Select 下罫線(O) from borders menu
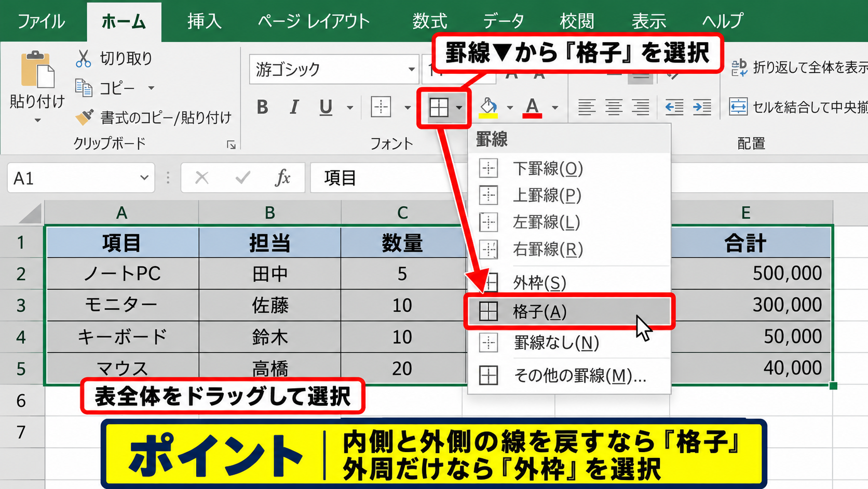The width and height of the screenshot is (868, 489). pos(569,168)
